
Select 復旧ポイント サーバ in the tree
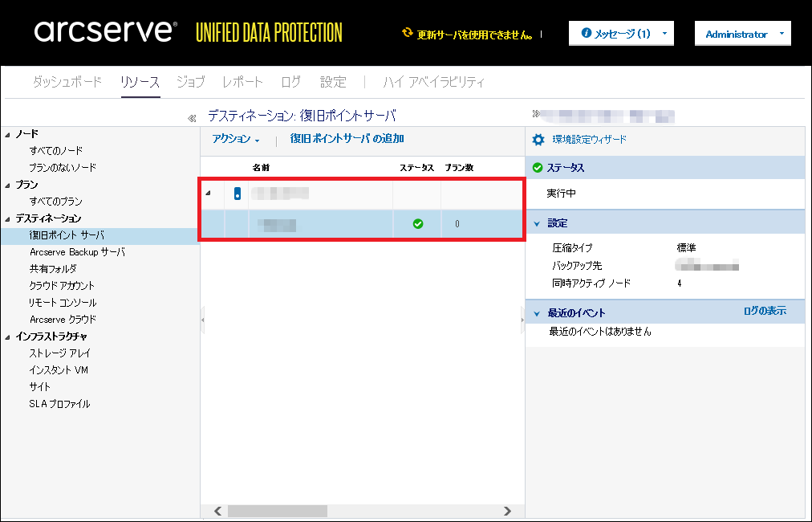[67, 235]
